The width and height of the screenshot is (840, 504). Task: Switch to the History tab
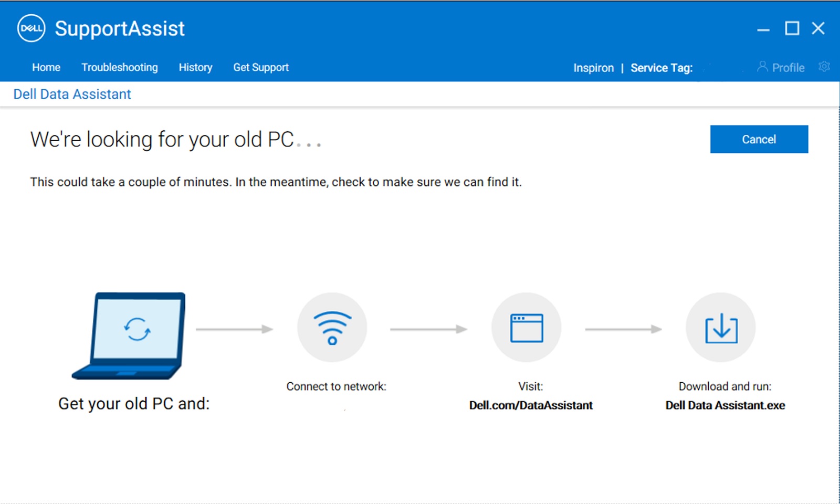(x=195, y=67)
